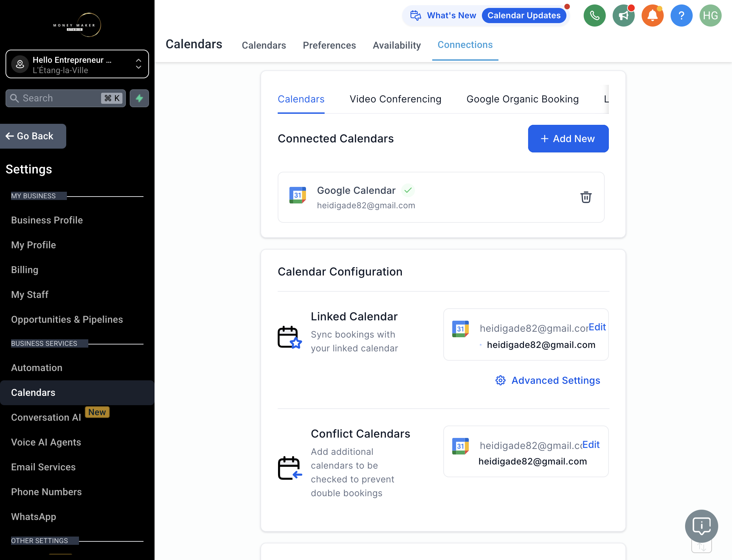Select the Calendars sub-tab in Connections
The image size is (732, 560).
(x=301, y=99)
